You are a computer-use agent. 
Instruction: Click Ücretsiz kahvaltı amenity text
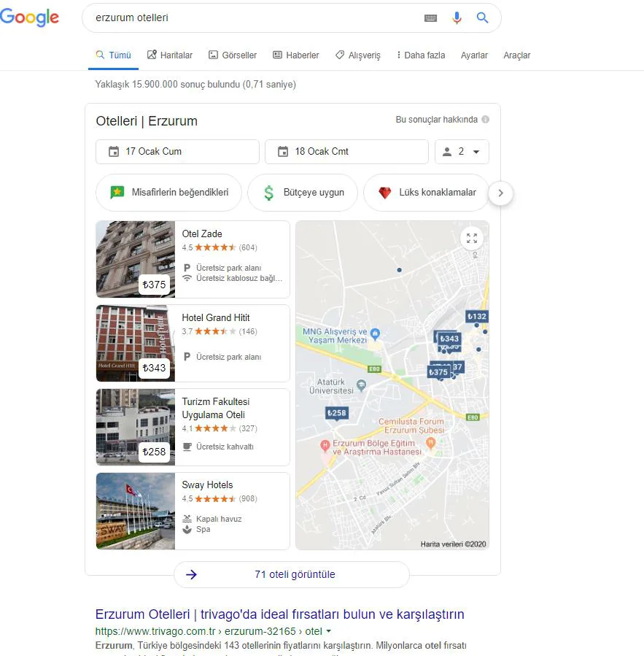(225, 447)
